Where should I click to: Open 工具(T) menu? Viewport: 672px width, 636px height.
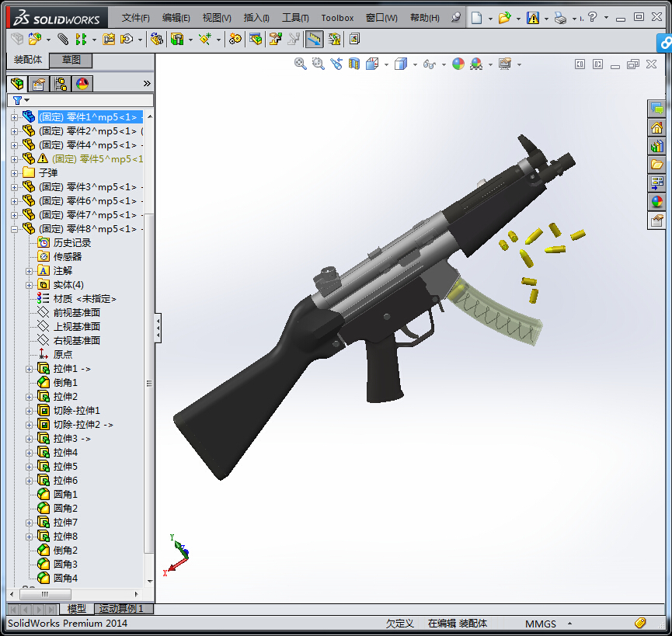coord(295,18)
